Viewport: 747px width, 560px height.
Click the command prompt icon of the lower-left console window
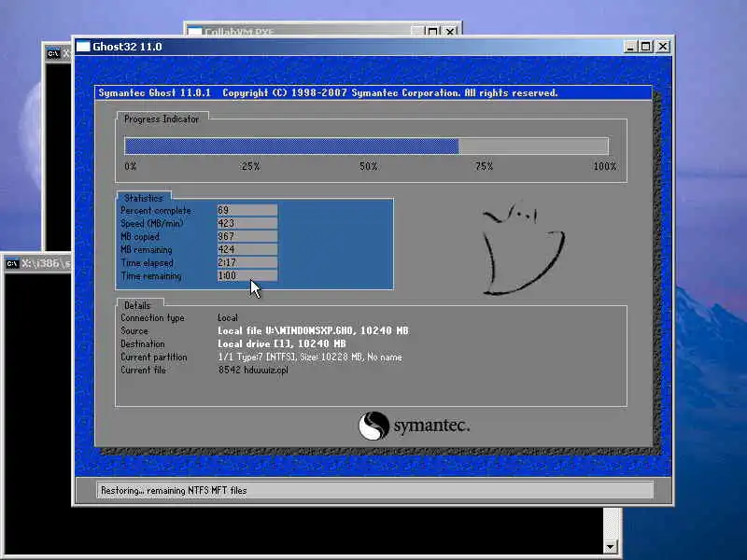(12, 263)
